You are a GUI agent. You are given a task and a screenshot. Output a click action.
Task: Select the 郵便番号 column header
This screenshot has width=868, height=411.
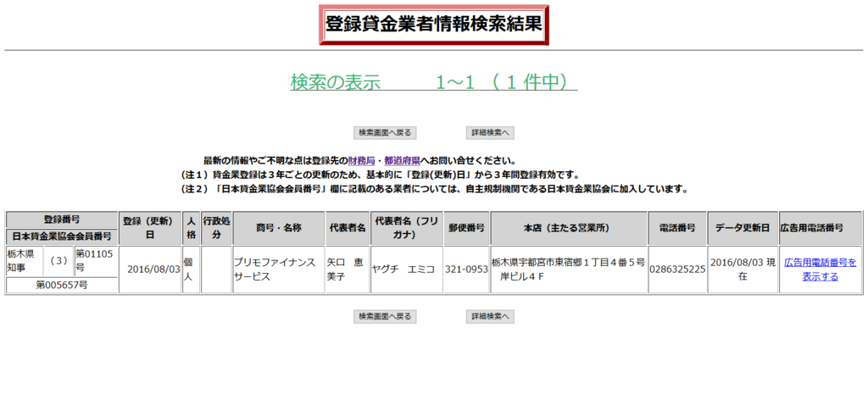[x=466, y=228]
